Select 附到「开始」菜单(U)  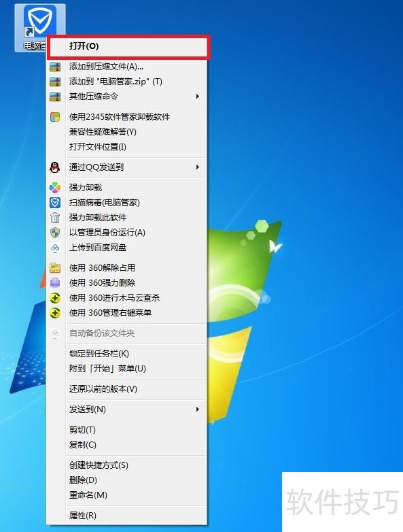click(x=127, y=369)
